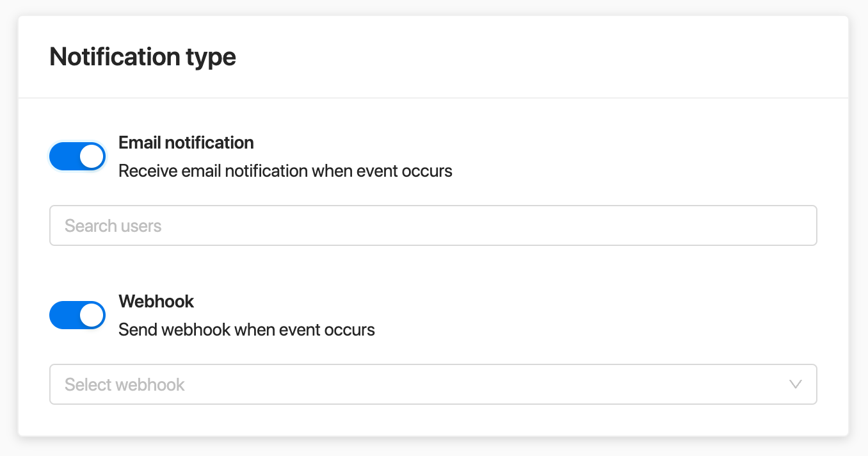Click the white knob of the Webhook switch
The image size is (868, 456).
point(92,315)
